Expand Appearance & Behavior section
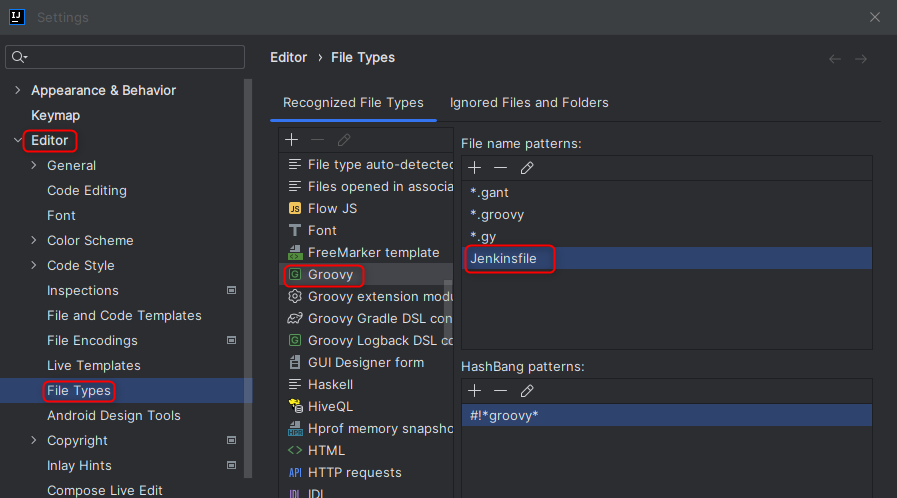897x498 pixels. coord(18,90)
